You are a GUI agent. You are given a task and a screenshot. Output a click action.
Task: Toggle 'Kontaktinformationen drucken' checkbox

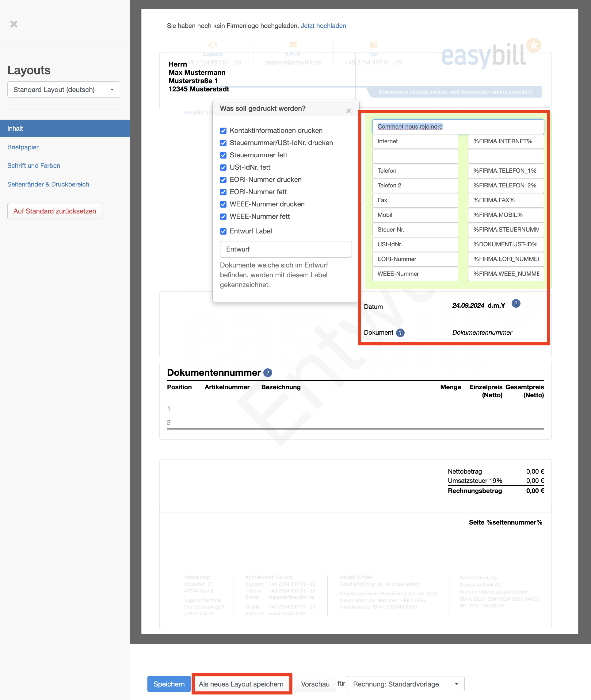click(x=223, y=131)
